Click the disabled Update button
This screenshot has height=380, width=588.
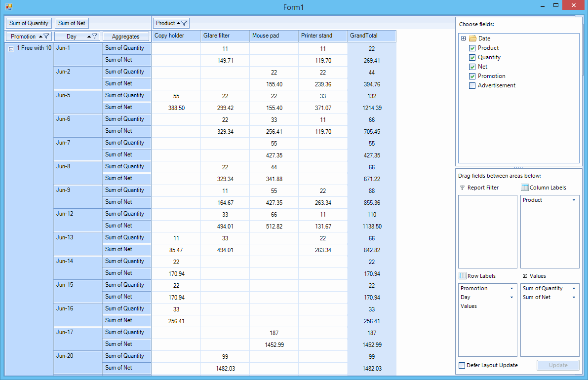558,365
